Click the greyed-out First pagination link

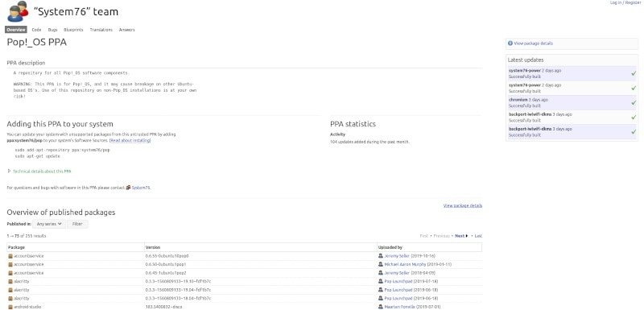424,236
